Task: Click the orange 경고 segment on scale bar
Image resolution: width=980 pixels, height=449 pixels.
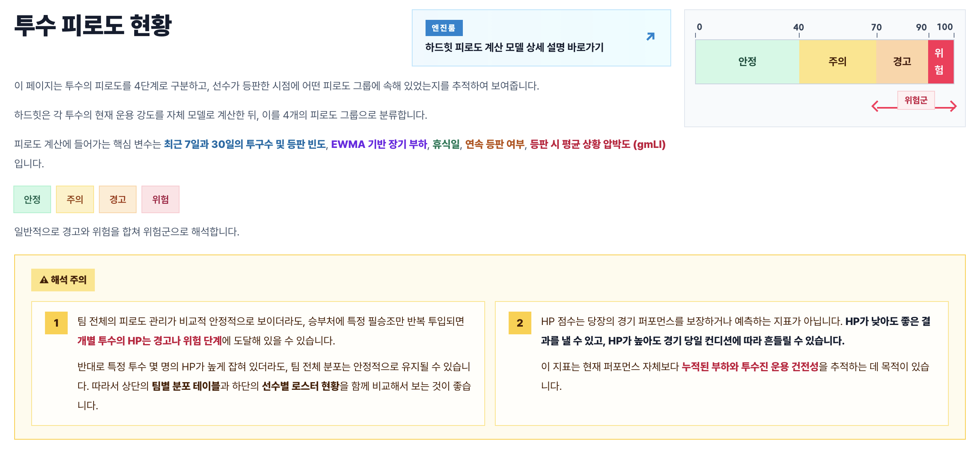Action: coord(902,62)
